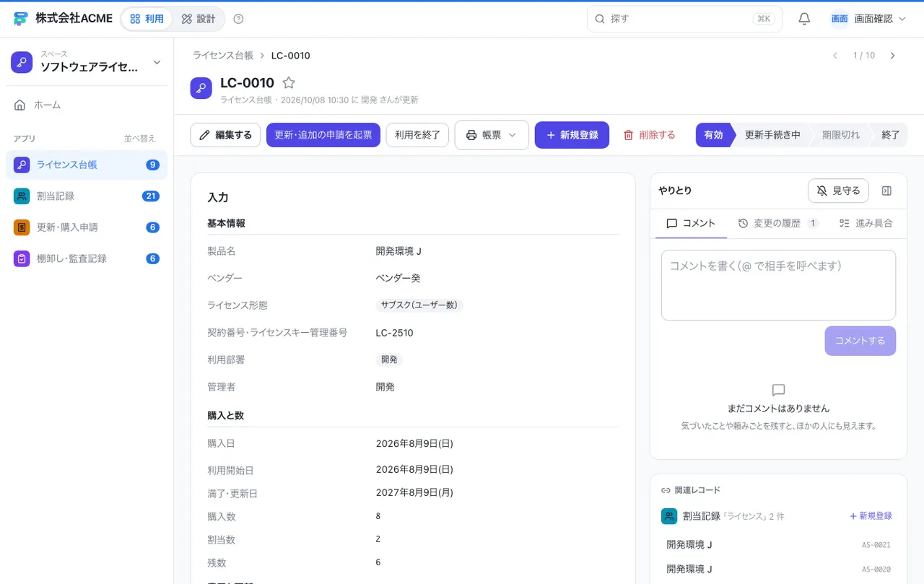The height and width of the screenshot is (584, 924).
Task: Click the red 削除する button
Action: tap(650, 135)
